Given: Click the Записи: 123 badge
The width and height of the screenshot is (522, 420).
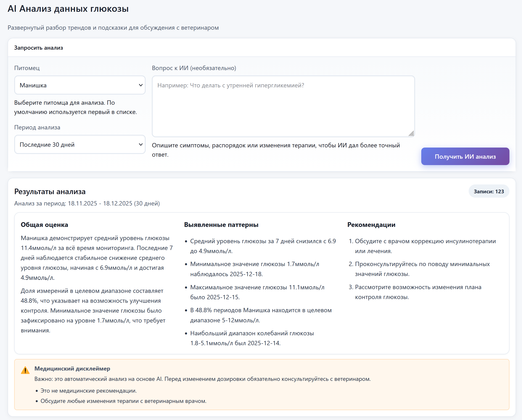Looking at the screenshot, I should pos(489,191).
